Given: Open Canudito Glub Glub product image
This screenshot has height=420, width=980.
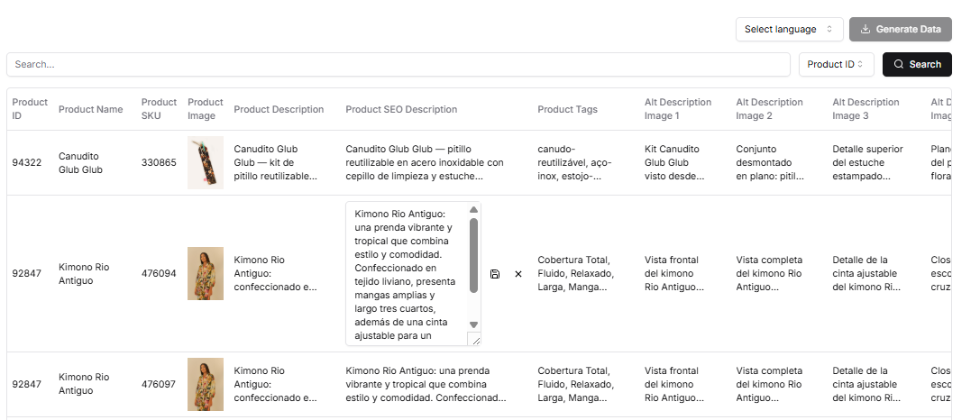Looking at the screenshot, I should 205,163.
